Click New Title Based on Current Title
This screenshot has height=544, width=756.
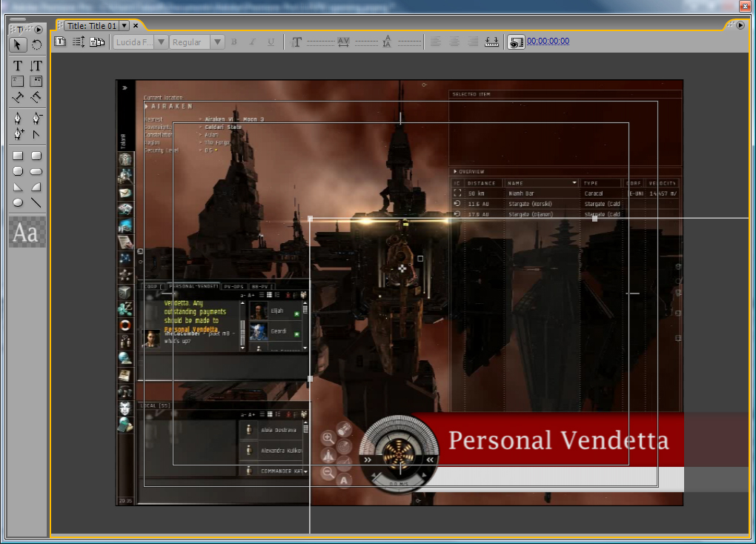(x=60, y=42)
